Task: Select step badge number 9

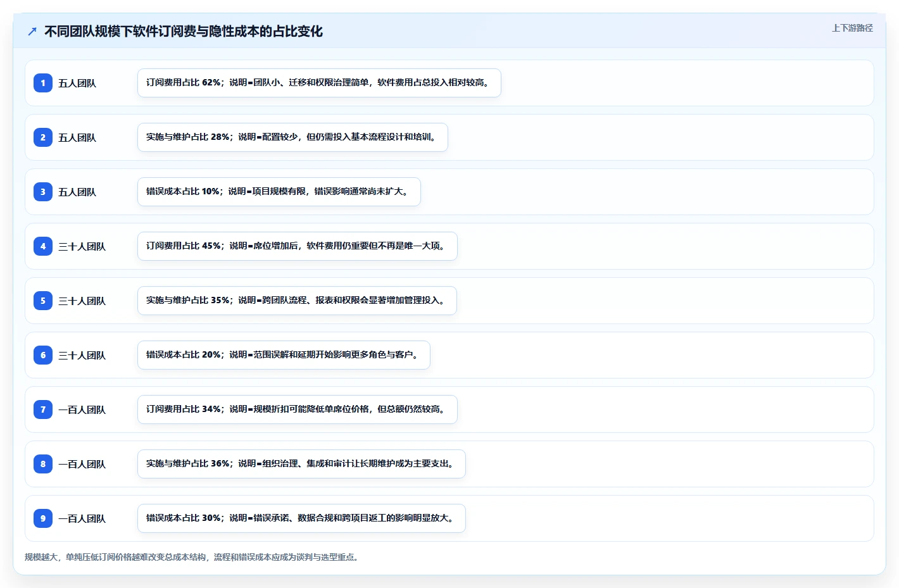Action: point(43,518)
